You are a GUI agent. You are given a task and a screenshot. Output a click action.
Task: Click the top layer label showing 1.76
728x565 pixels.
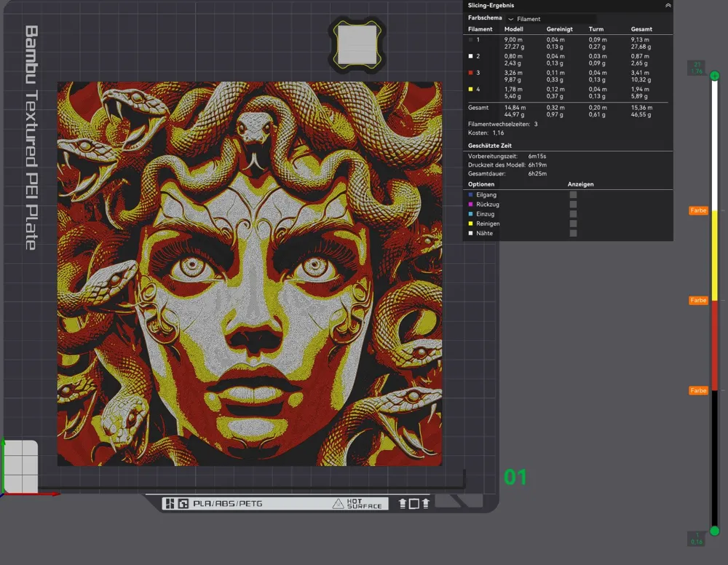click(x=697, y=68)
